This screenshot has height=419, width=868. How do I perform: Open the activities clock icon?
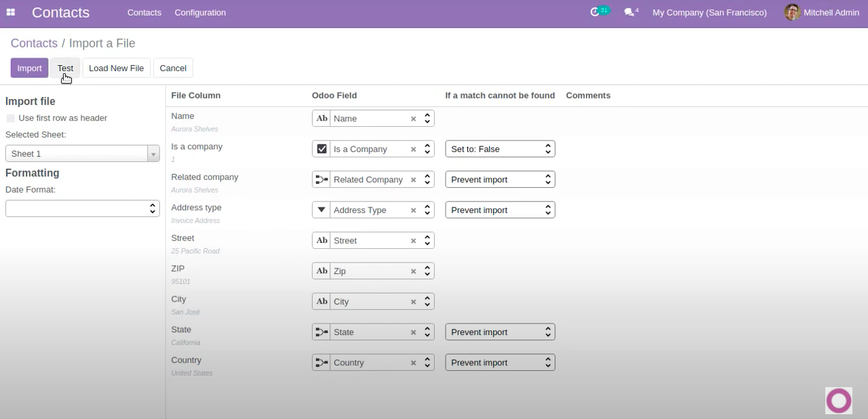(595, 12)
